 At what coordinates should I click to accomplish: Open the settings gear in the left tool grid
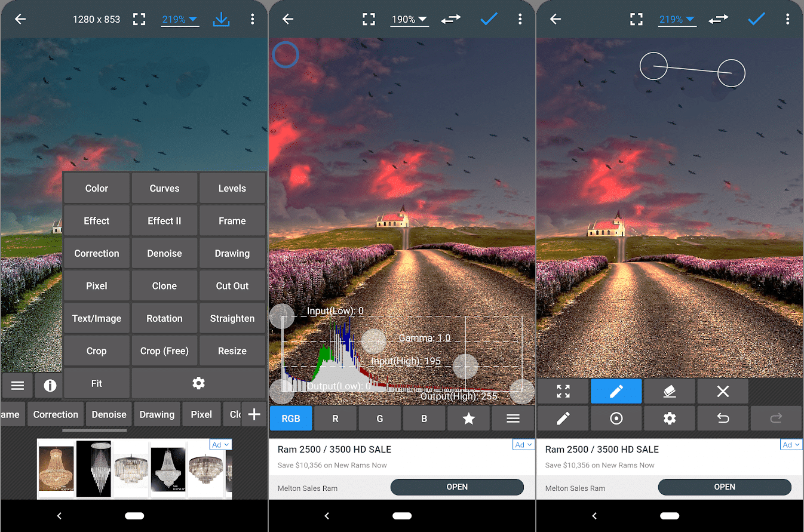[x=198, y=383]
